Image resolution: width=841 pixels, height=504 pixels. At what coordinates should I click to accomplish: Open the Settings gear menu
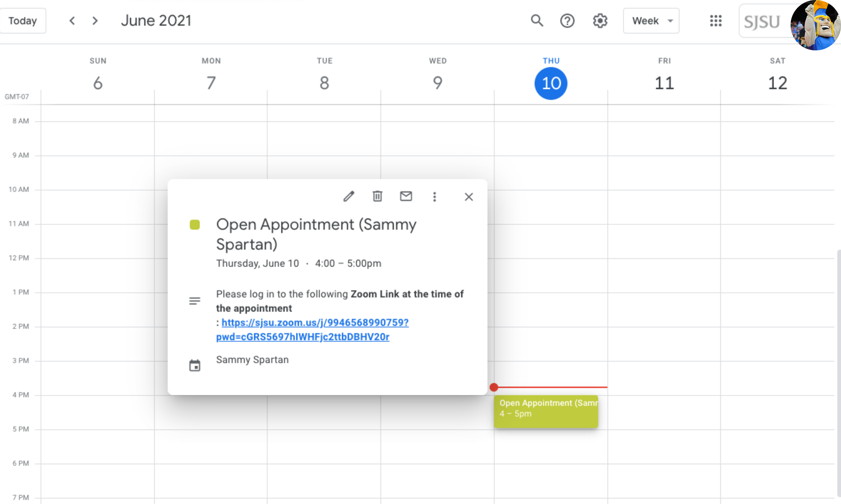tap(600, 21)
